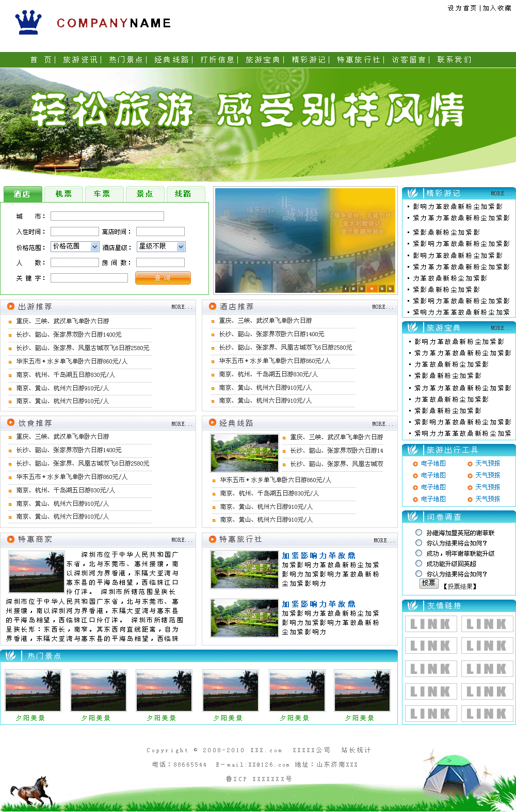Select radio option 孙继海加盟英冠的谢菲联

(x=419, y=533)
